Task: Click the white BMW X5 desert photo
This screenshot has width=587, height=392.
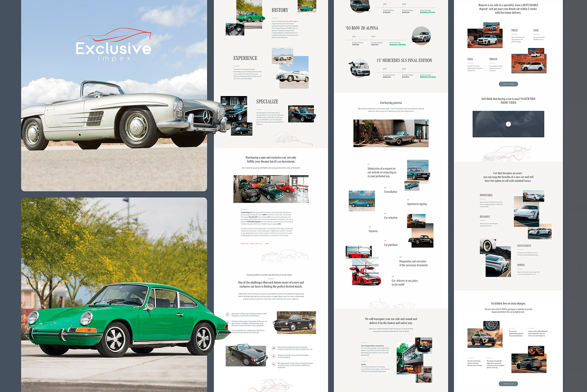Action: [485, 39]
